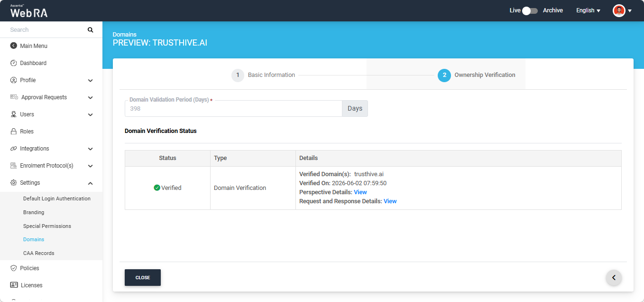Open the Domains settings item
This screenshot has height=302, width=644.
tap(34, 239)
